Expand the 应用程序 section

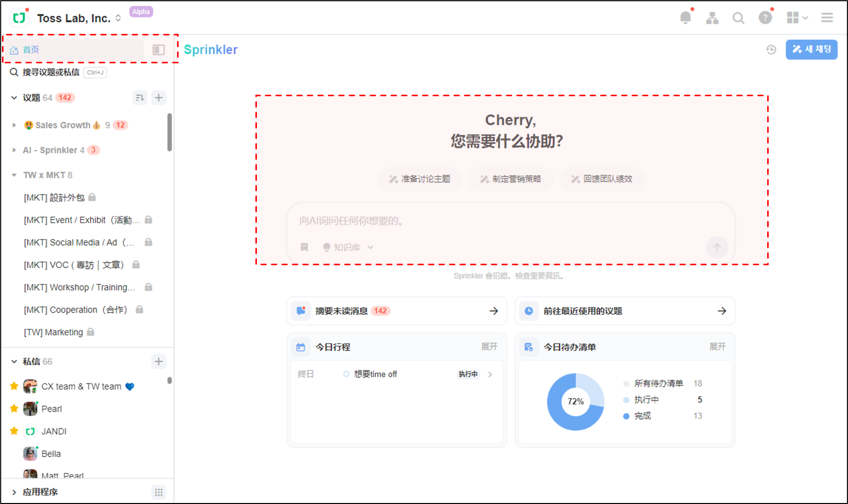pyautogui.click(x=14, y=492)
